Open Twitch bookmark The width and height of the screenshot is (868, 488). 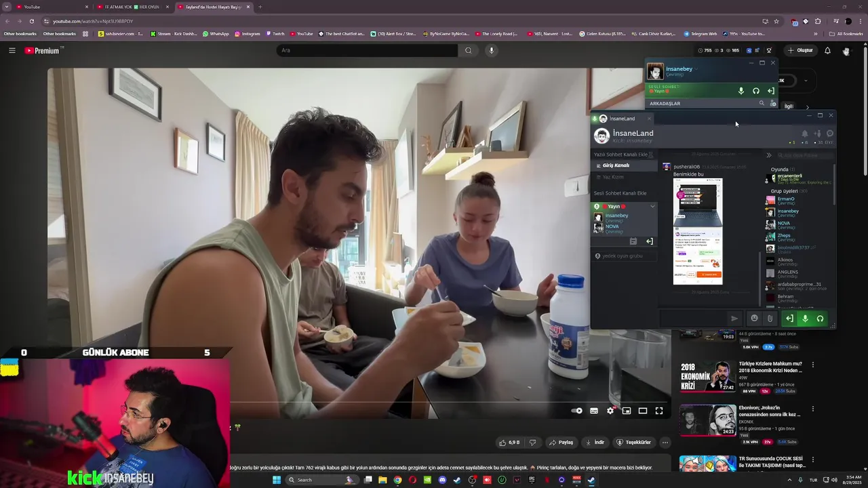coord(275,33)
